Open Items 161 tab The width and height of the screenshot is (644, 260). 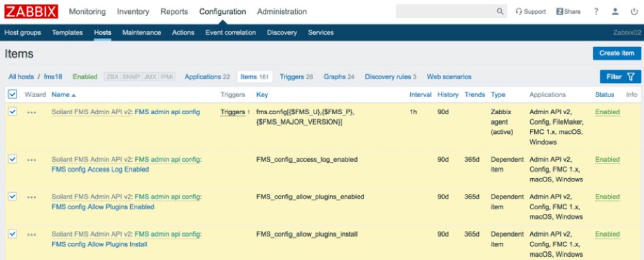pyautogui.click(x=255, y=77)
